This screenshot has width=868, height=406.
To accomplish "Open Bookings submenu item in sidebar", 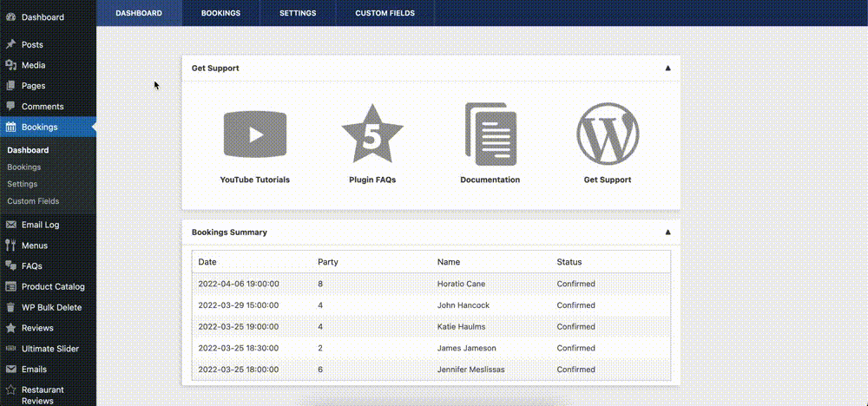I will click(23, 167).
